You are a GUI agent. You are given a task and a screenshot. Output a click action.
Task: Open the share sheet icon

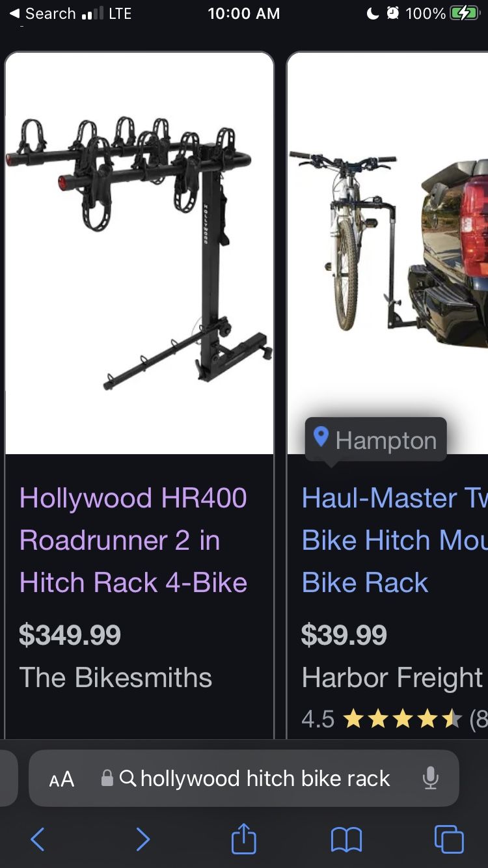[244, 837]
